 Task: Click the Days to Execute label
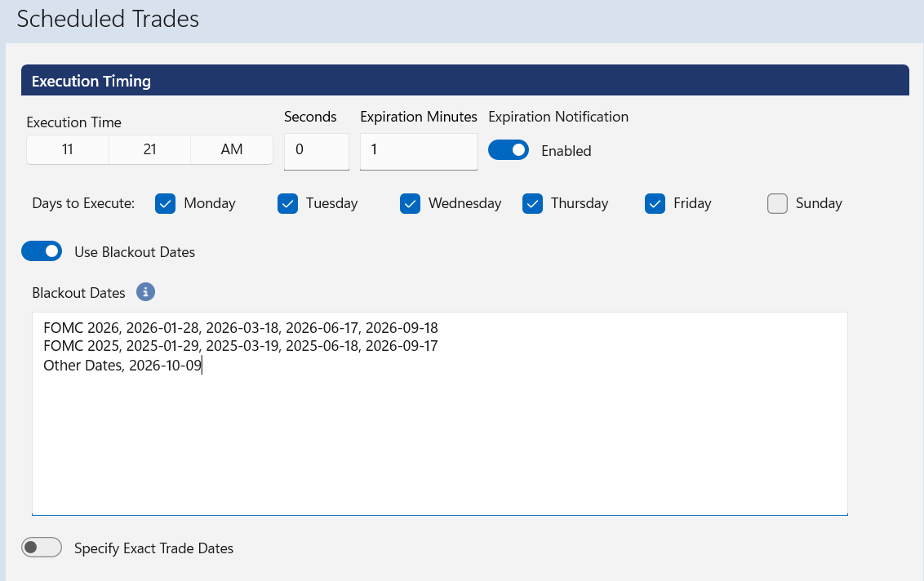click(x=83, y=203)
